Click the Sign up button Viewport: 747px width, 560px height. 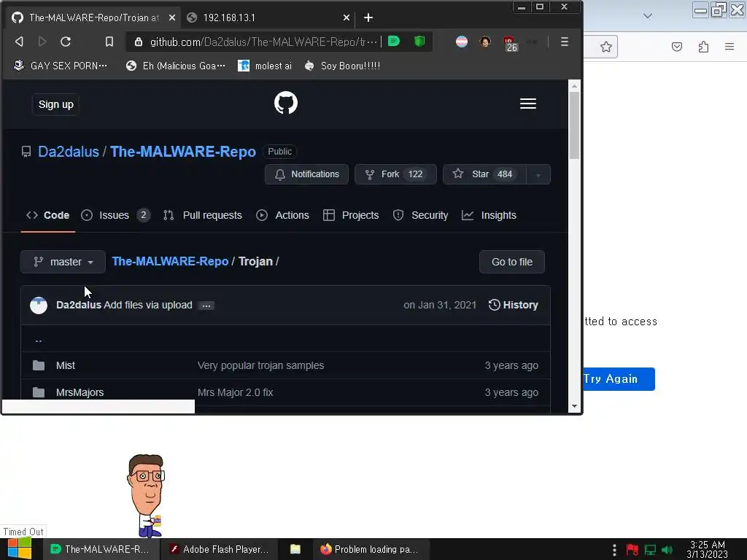(x=55, y=104)
